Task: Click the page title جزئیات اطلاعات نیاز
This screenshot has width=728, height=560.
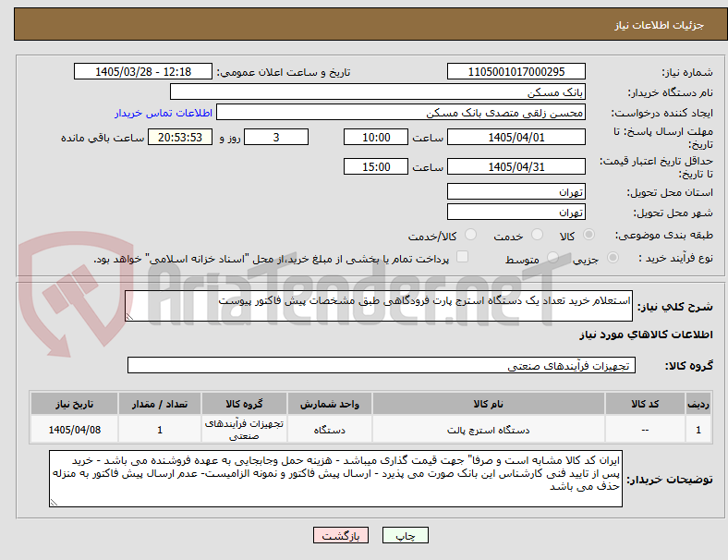Action: click(659, 25)
